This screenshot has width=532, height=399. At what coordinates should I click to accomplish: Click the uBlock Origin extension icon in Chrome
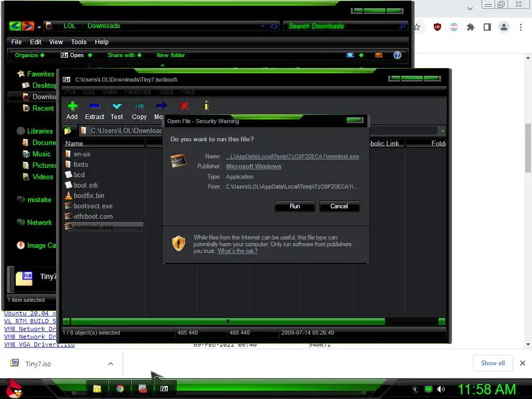pyautogui.click(x=437, y=27)
